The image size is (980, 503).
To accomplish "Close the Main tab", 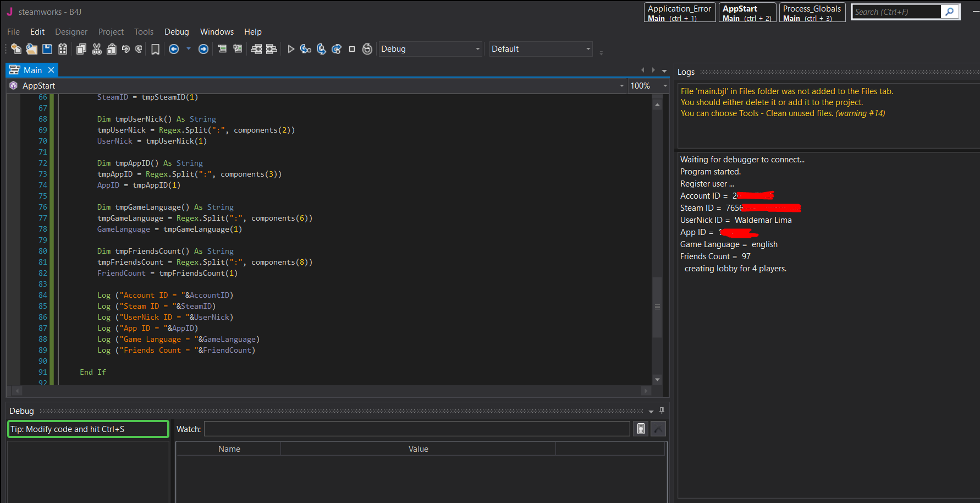I will point(51,70).
